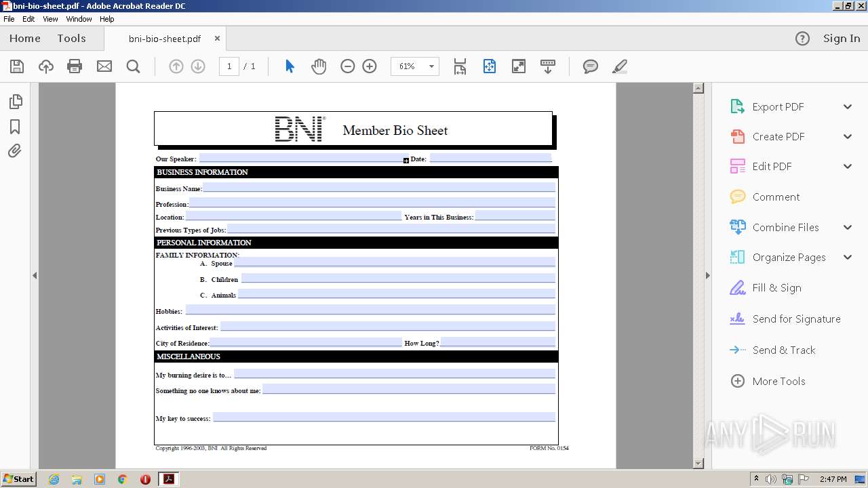Image resolution: width=868 pixels, height=488 pixels.
Task: Switch to the Tools tab
Action: [71, 39]
